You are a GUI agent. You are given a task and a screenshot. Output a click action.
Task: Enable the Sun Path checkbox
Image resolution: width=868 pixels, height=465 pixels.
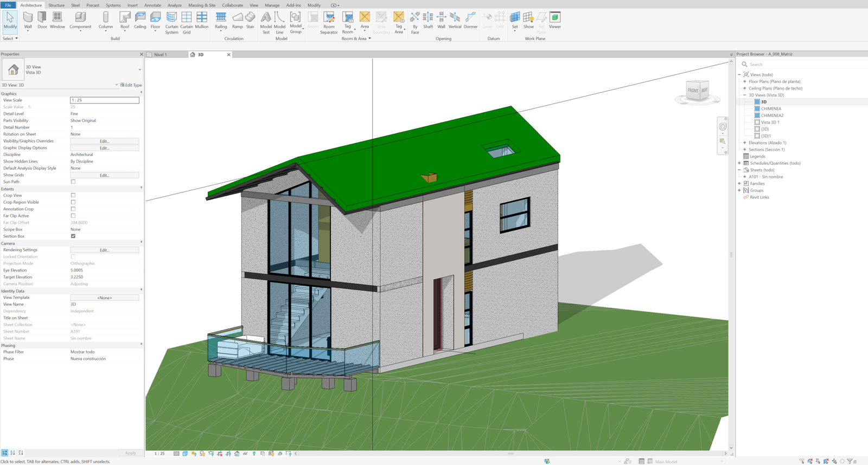pos(73,182)
